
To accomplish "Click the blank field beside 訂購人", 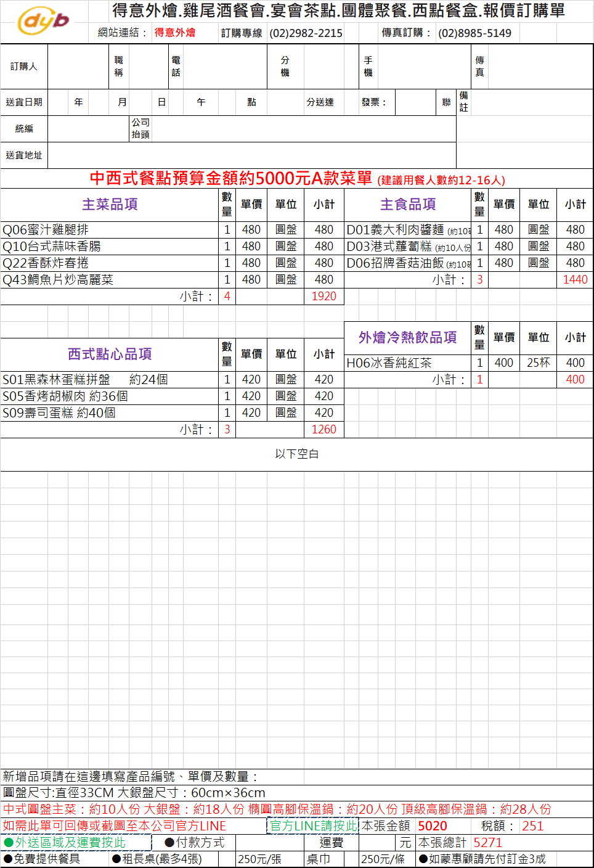I will pos(78,67).
